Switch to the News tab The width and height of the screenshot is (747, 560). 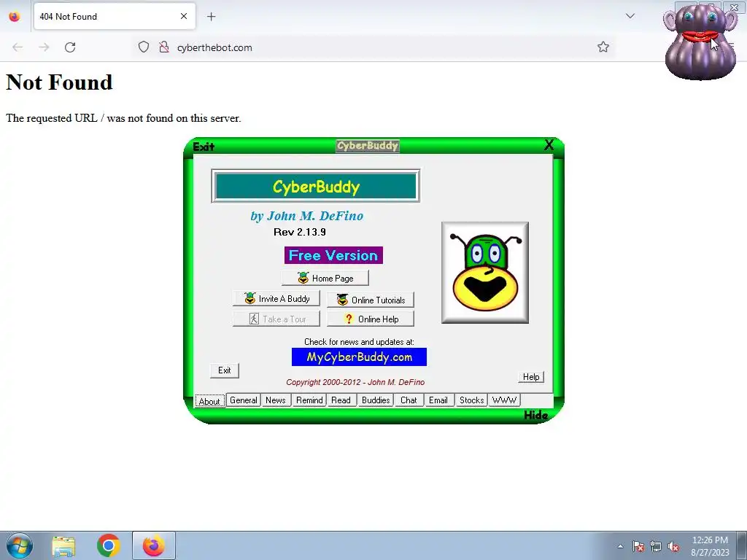(x=275, y=400)
